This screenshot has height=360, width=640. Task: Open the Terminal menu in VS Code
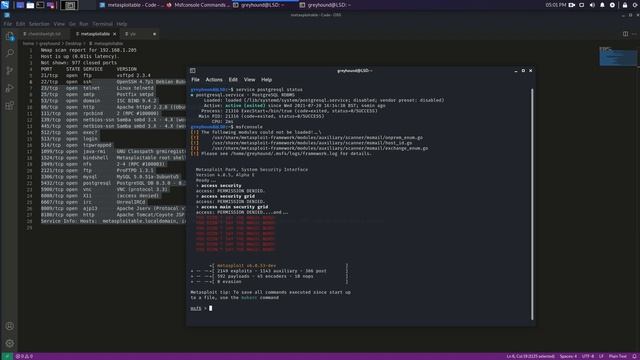(102, 24)
